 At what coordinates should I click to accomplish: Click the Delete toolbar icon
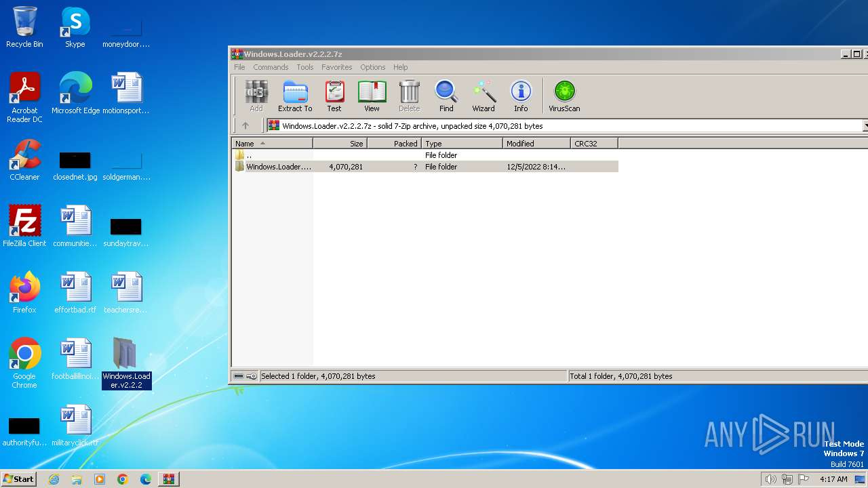click(x=409, y=96)
